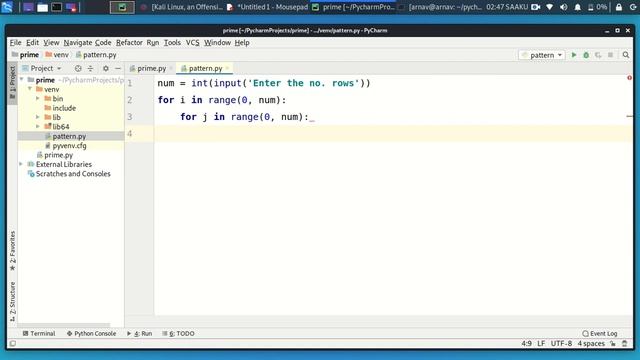Open the Terminal tool window
This screenshot has height=360, width=640.
click(39, 333)
